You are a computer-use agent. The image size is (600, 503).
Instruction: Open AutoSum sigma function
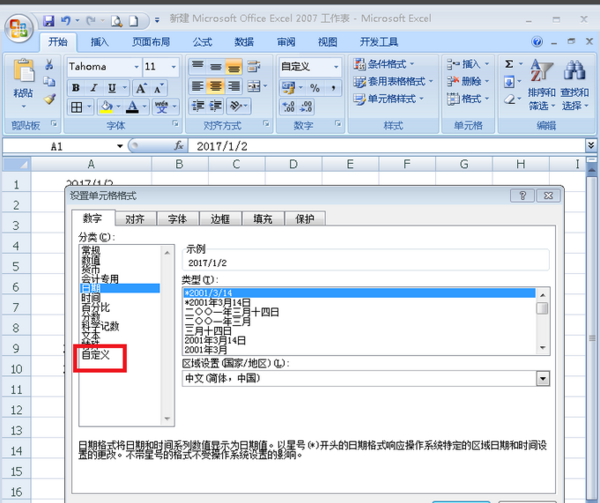coord(509,64)
